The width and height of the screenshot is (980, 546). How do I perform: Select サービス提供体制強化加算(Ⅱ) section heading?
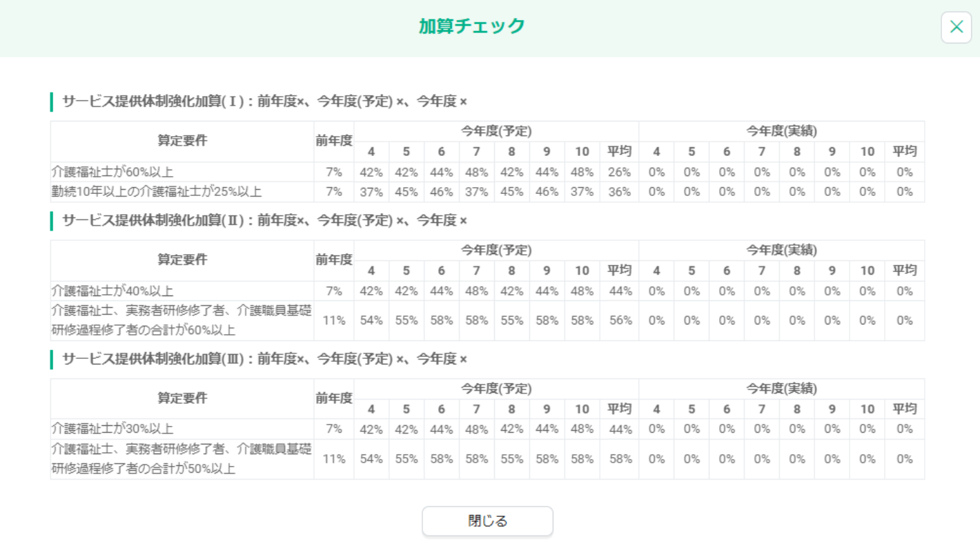(x=264, y=220)
